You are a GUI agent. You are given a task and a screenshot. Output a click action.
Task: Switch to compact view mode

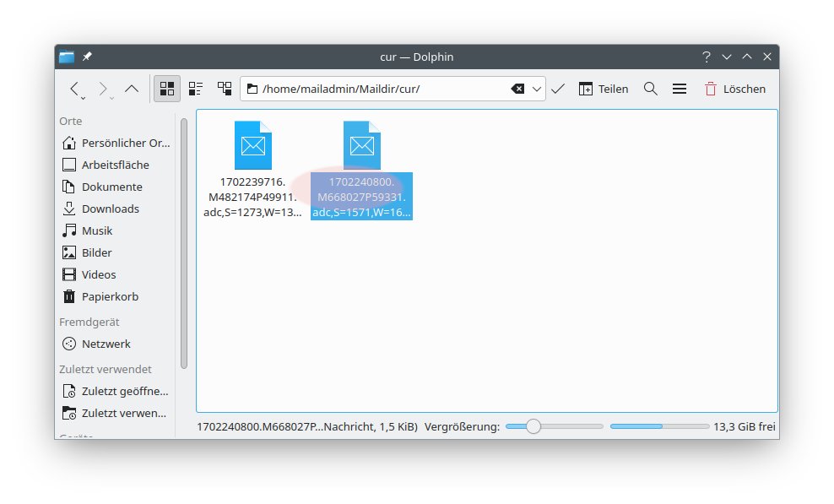pos(196,89)
